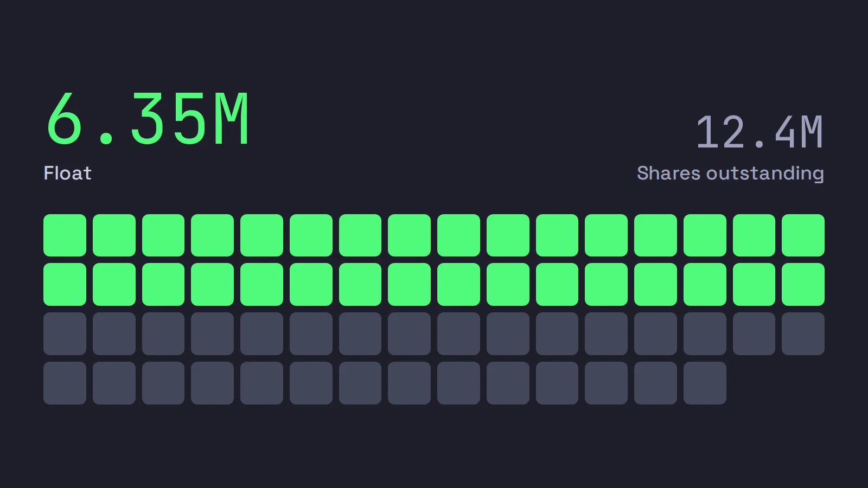Select the "Float" label
Viewport: 868px width, 488px height.
coord(67,174)
